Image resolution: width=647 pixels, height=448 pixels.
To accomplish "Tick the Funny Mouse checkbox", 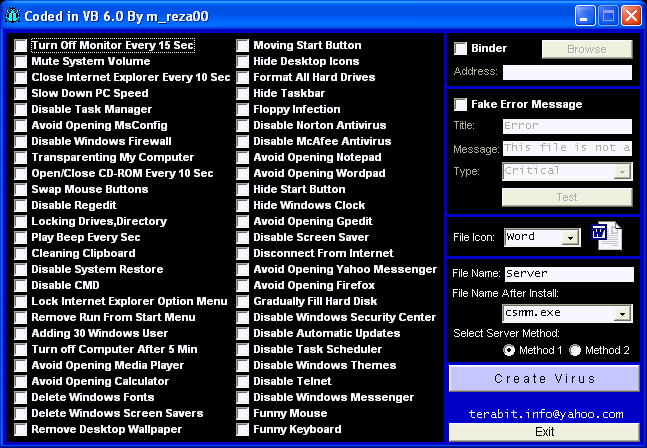I will [x=243, y=413].
